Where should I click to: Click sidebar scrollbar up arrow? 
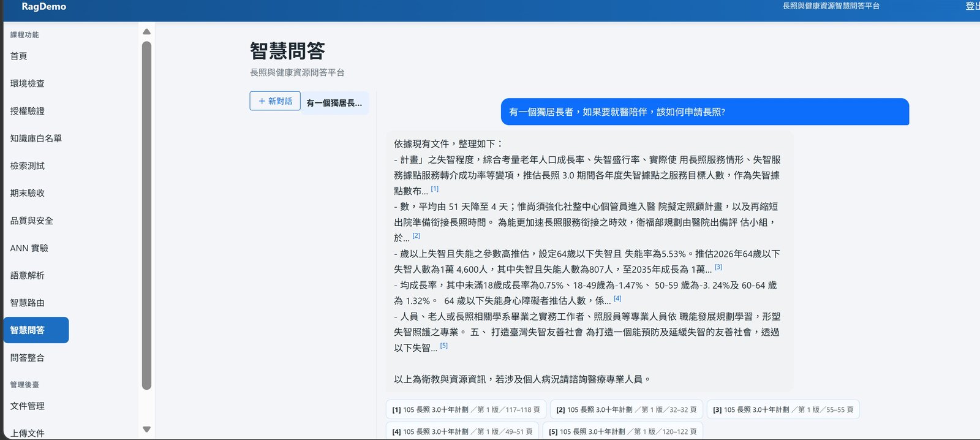point(146,31)
